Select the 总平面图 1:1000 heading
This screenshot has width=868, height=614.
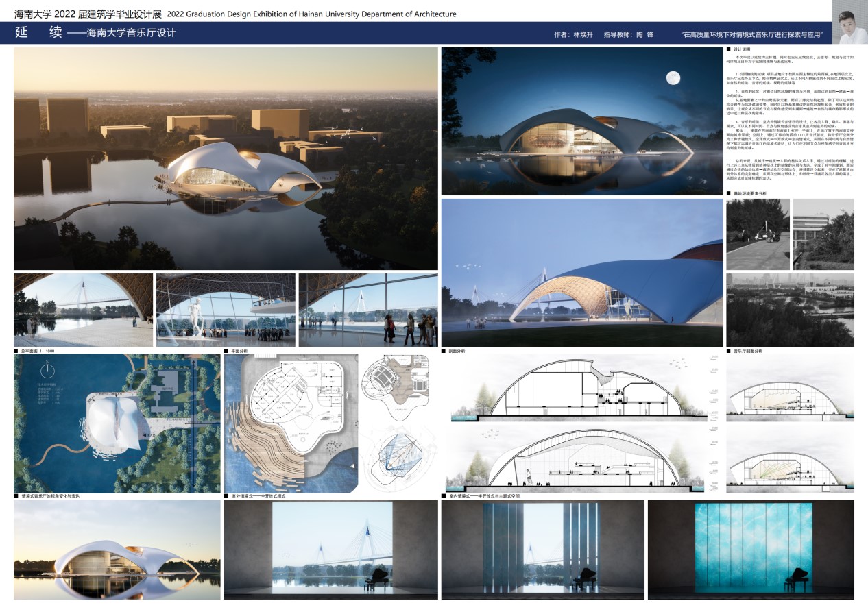[38, 351]
